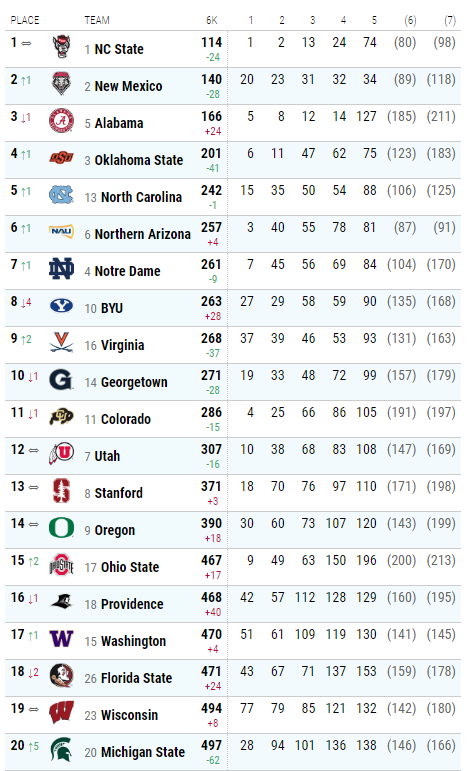Click the NC State wolf logo

pos(61,47)
